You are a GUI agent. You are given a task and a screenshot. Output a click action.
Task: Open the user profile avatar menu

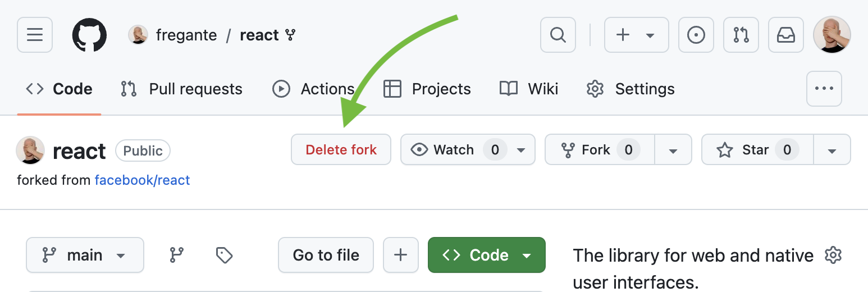pos(832,35)
